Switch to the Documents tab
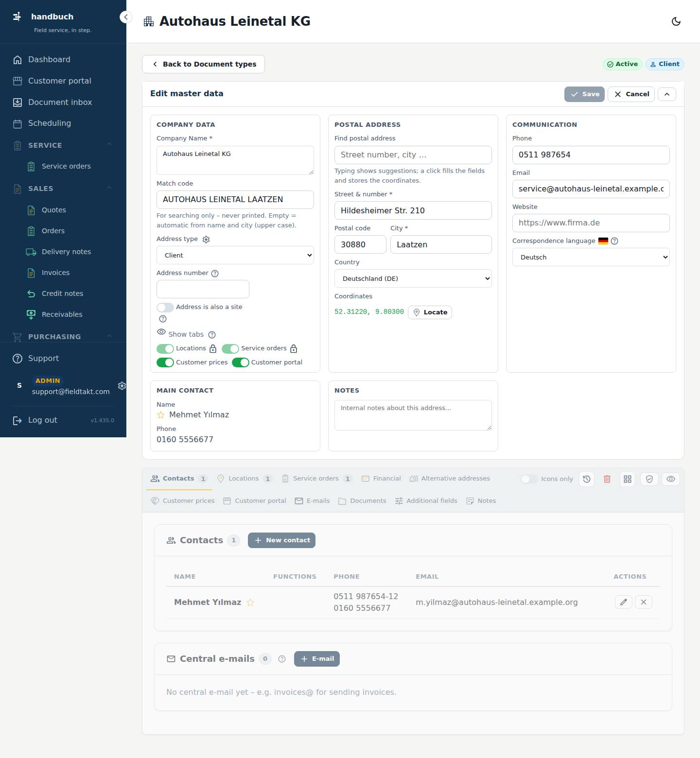The width and height of the screenshot is (700, 758). [x=362, y=501]
